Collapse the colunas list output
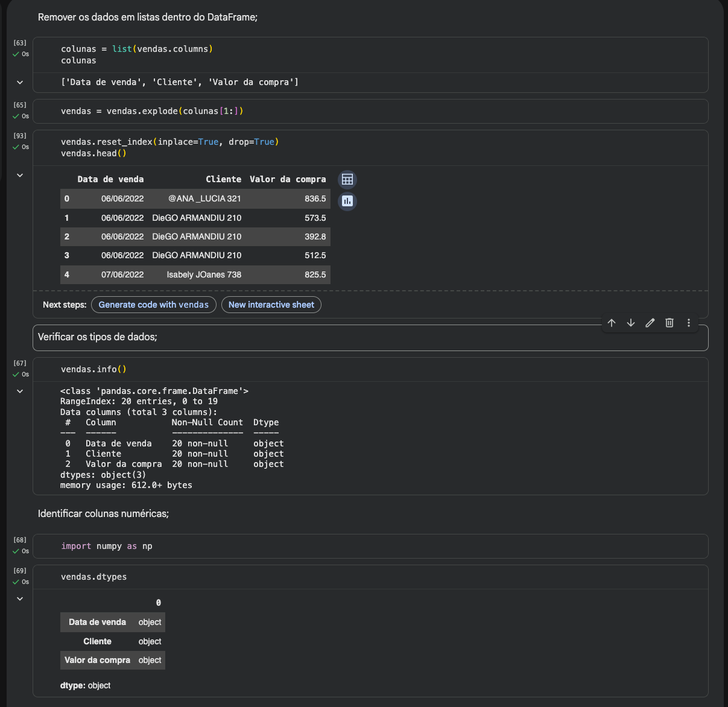The width and height of the screenshot is (728, 707). (x=20, y=83)
